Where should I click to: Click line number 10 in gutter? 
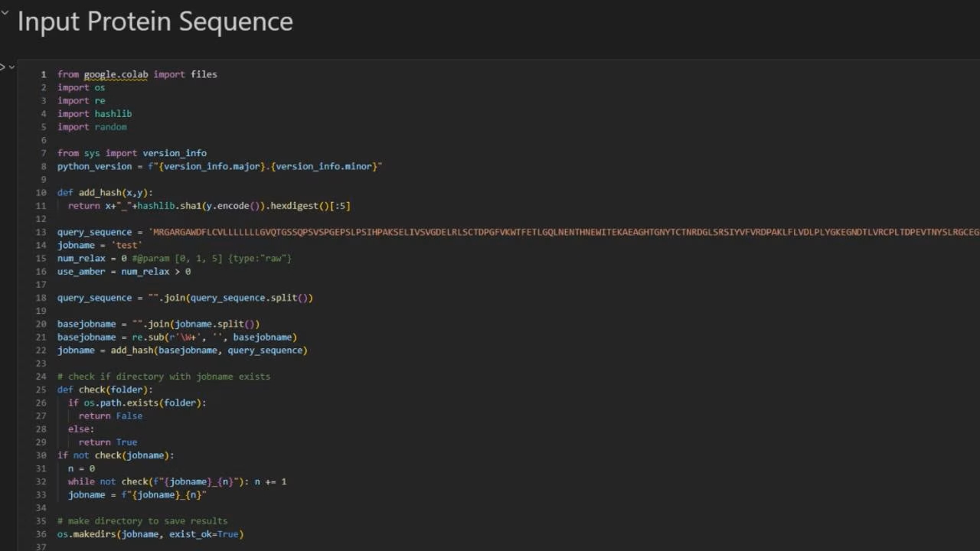[41, 193]
